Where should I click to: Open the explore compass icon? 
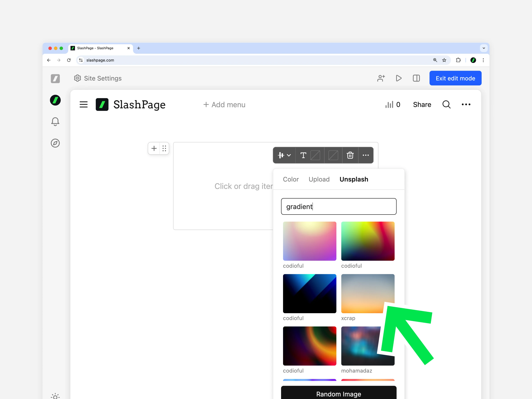coord(55,143)
